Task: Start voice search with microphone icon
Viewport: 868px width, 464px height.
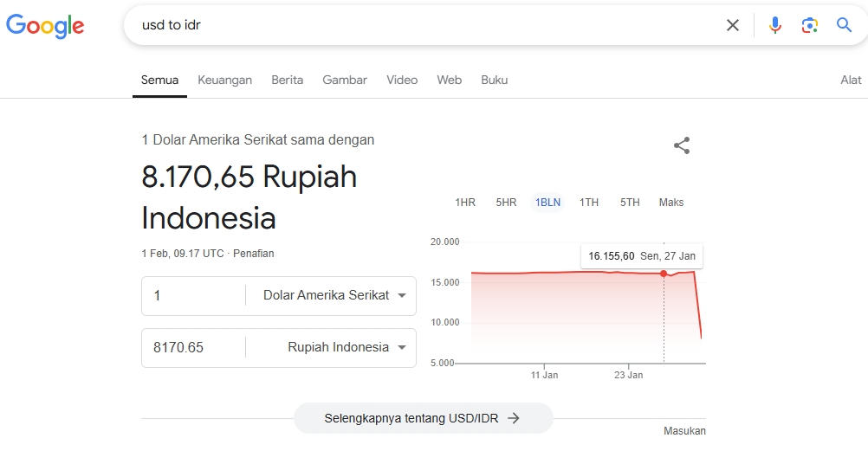Action: [775, 25]
